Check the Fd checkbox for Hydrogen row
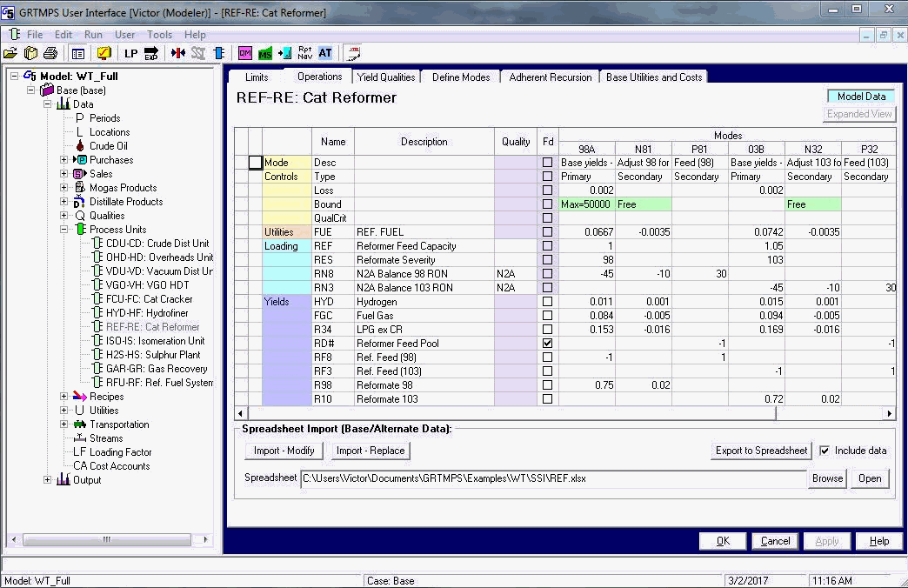 coord(547,302)
